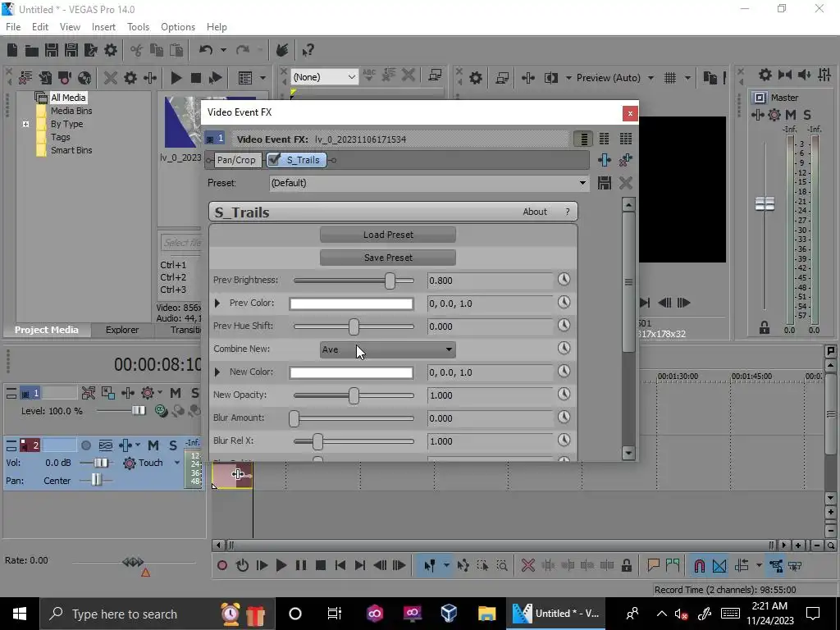Expand New Color disclosure triangle

tap(217, 372)
